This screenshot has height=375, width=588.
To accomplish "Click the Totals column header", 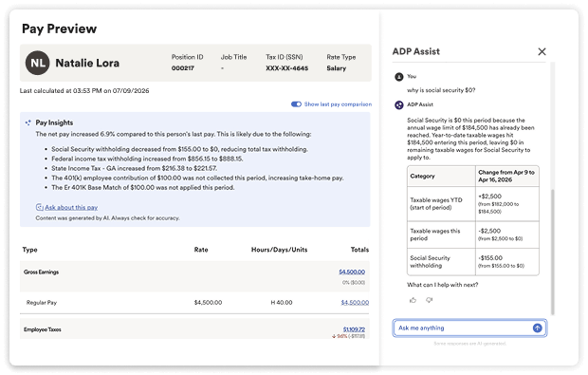I will (359, 250).
